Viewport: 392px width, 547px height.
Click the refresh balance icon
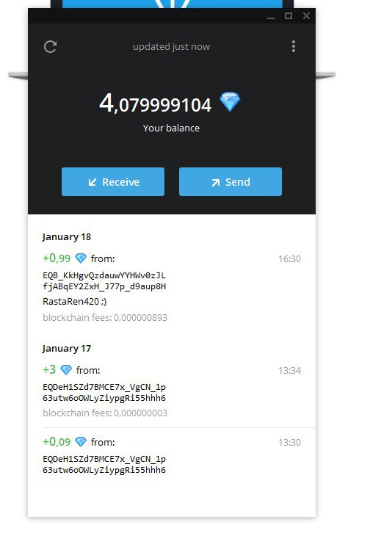click(x=50, y=47)
